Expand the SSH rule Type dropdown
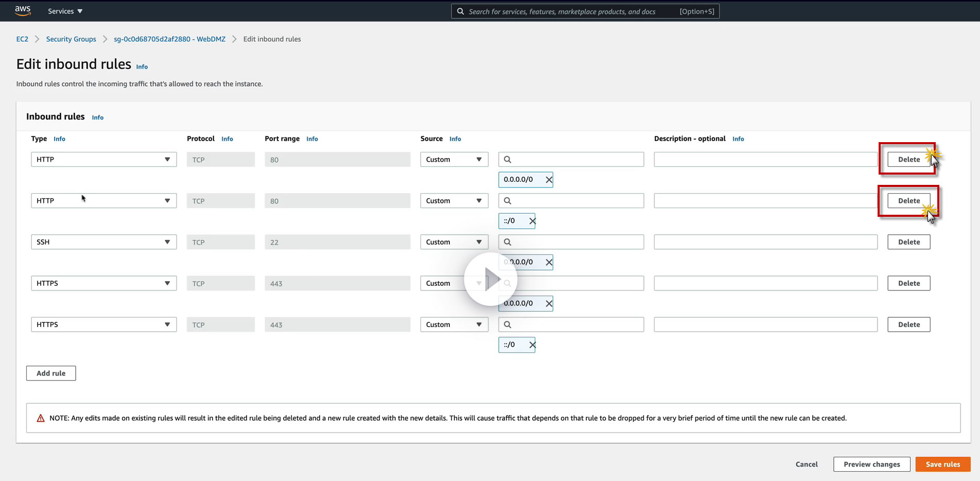The image size is (980, 481). pyautogui.click(x=103, y=242)
